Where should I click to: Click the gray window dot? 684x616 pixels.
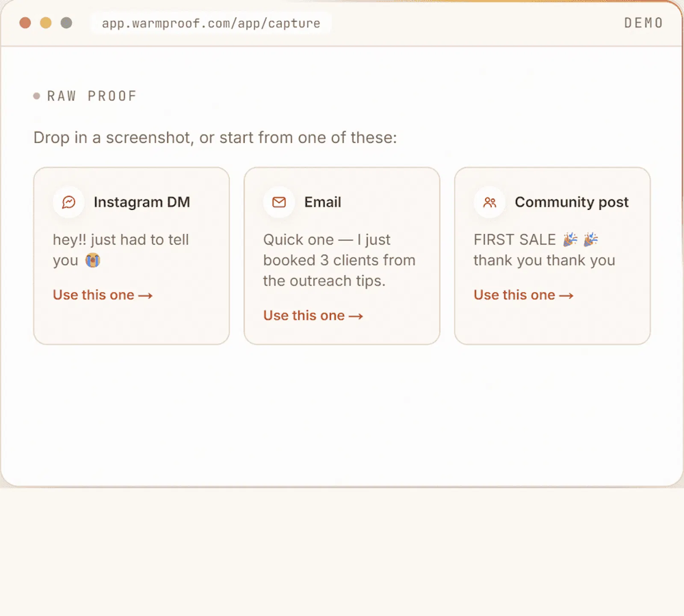coord(66,23)
